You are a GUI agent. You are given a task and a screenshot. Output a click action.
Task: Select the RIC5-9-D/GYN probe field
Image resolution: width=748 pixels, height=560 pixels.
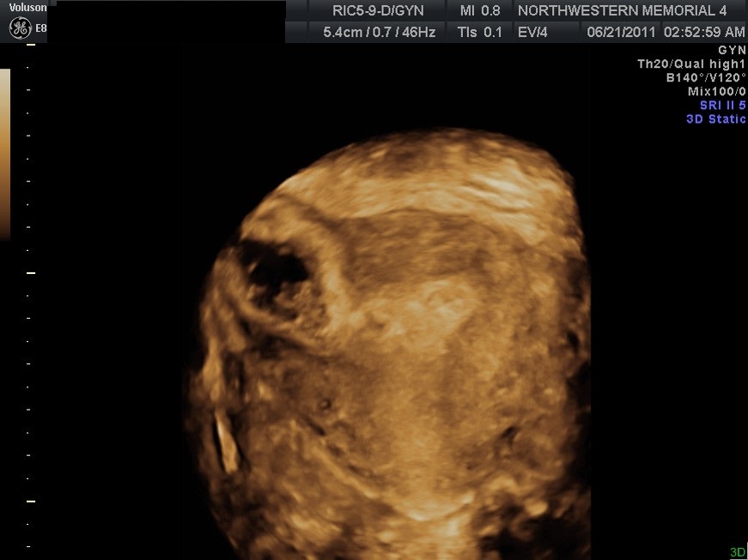click(x=377, y=11)
